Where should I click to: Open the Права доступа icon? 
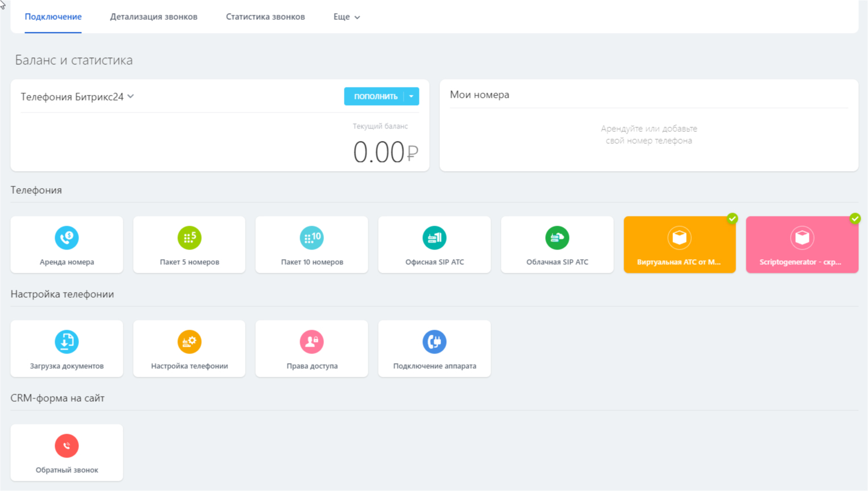click(x=312, y=342)
